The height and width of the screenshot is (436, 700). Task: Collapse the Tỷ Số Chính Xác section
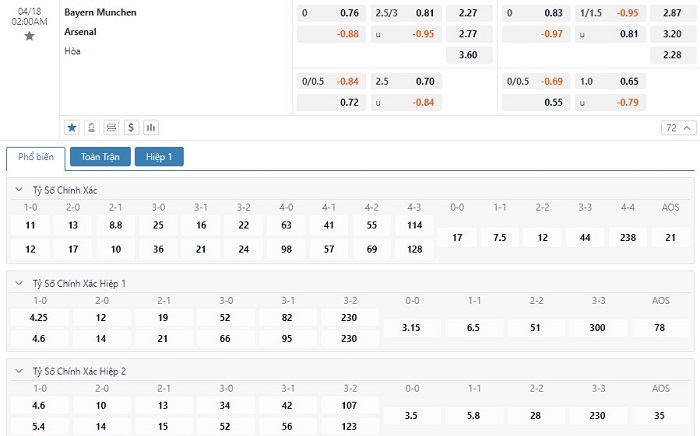click(x=19, y=190)
